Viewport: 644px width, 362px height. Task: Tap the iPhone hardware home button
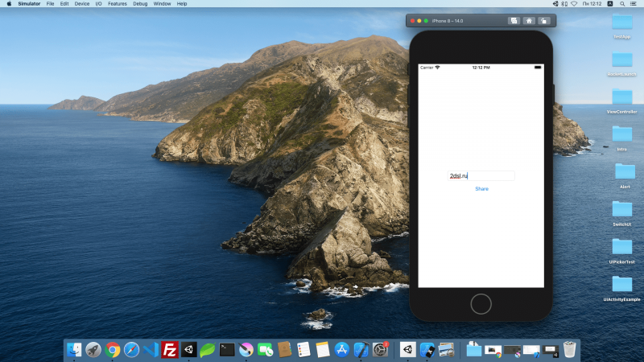[481, 304]
